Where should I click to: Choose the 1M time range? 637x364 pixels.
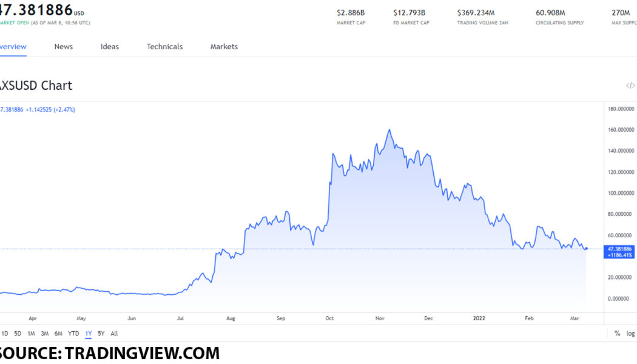pyautogui.click(x=31, y=334)
